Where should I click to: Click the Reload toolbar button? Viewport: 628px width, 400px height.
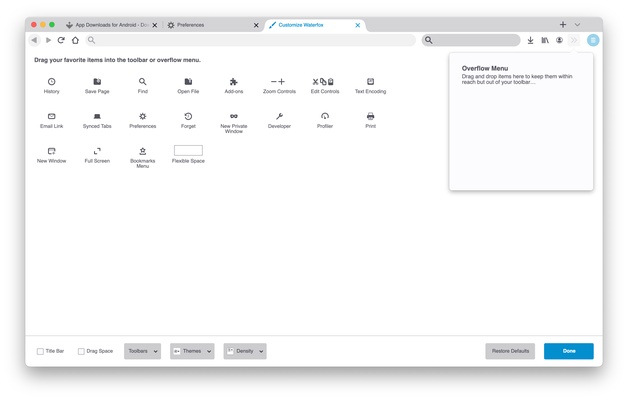coord(61,40)
